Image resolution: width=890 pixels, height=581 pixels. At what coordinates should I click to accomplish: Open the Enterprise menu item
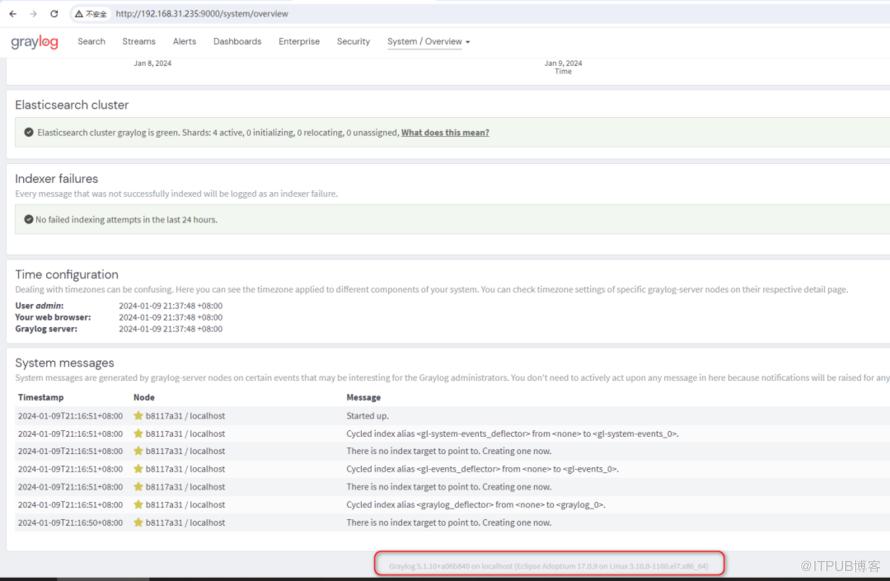point(299,42)
